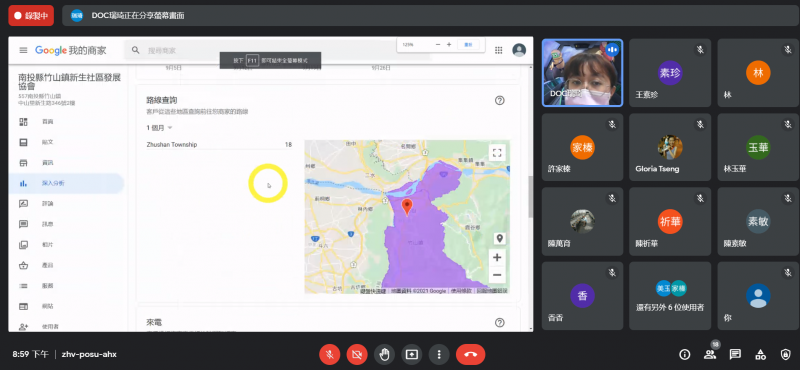
Task: Increase browser zoom with plus button
Action: click(449, 45)
